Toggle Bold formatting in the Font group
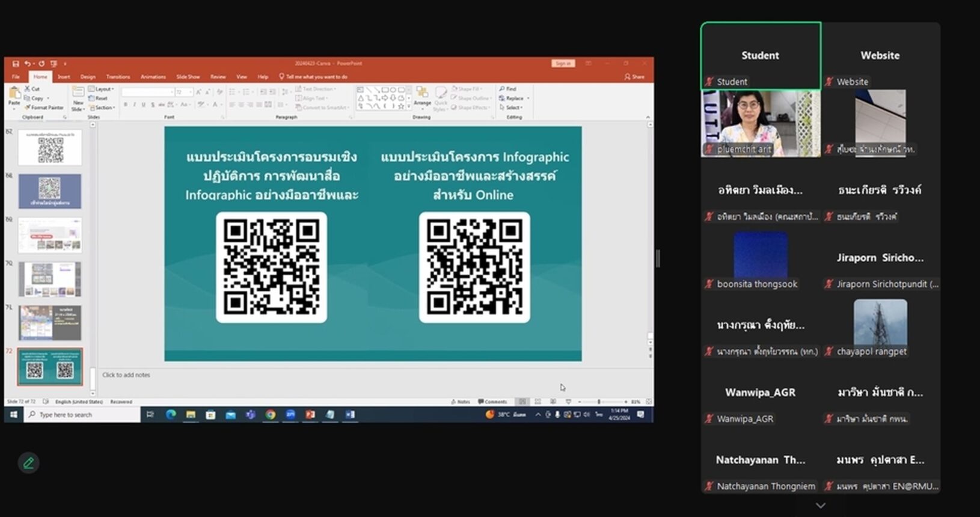The image size is (980, 517). coord(126,105)
